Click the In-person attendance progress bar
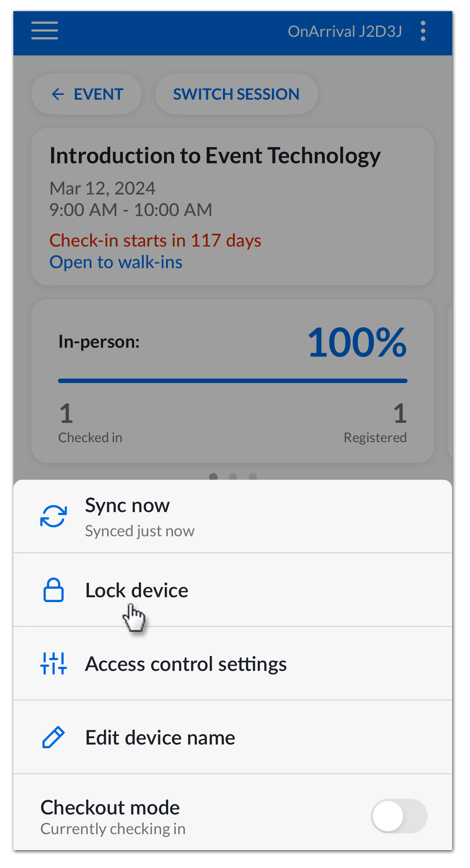470x868 pixels. click(x=233, y=381)
